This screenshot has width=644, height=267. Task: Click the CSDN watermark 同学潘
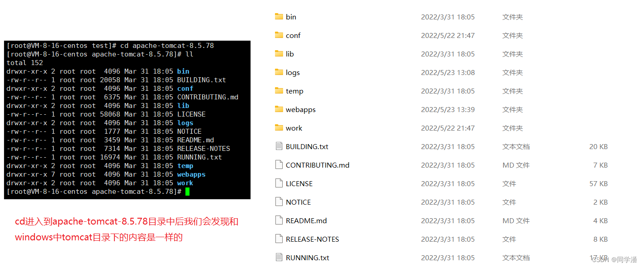(x=616, y=259)
